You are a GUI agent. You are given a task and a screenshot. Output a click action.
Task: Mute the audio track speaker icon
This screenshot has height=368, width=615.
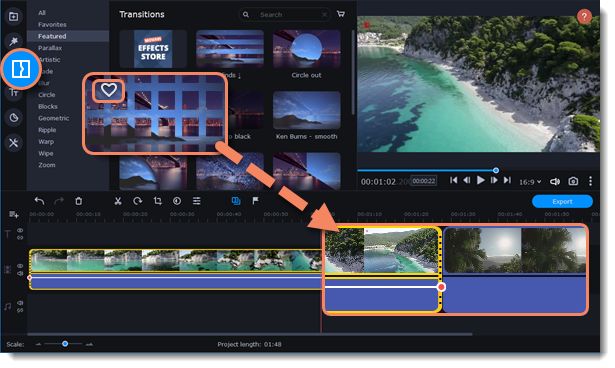click(20, 303)
